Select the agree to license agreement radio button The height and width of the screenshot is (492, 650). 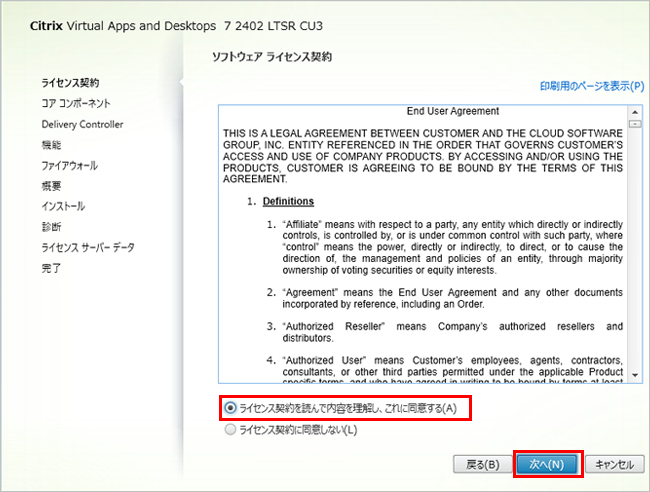click(231, 408)
